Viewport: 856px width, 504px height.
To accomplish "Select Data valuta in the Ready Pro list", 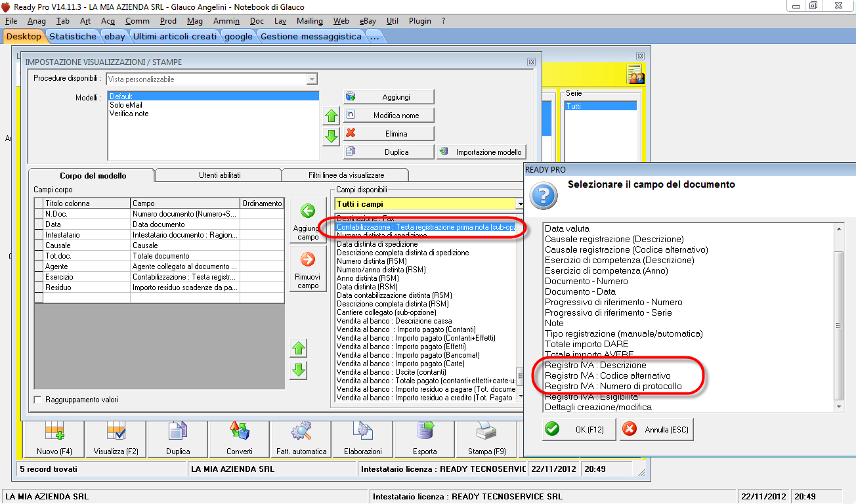I will tap(688, 228).
